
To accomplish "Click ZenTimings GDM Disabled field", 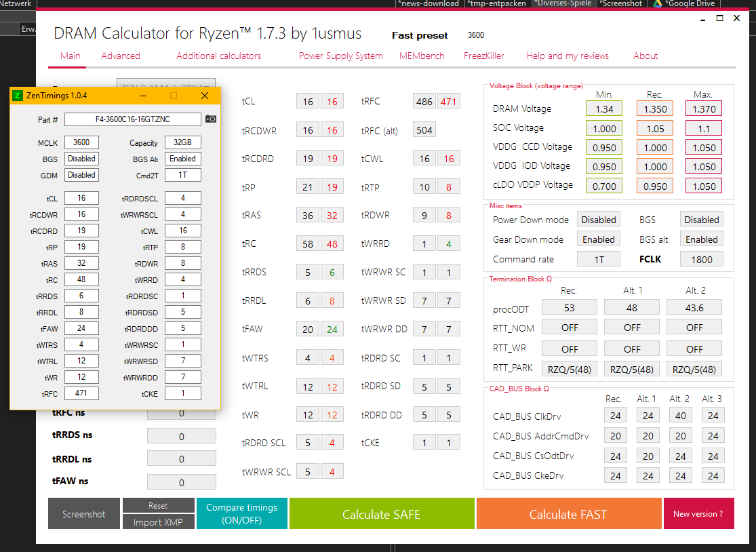I will 81,175.
